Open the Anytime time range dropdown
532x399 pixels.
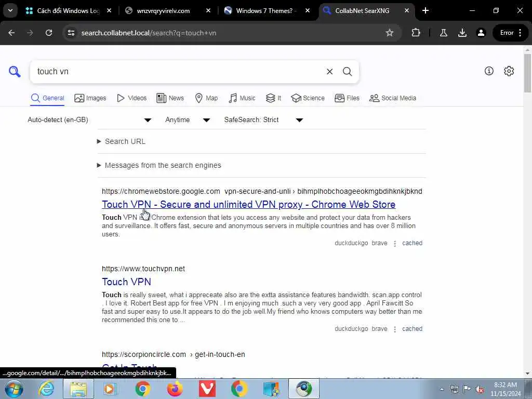(x=188, y=120)
